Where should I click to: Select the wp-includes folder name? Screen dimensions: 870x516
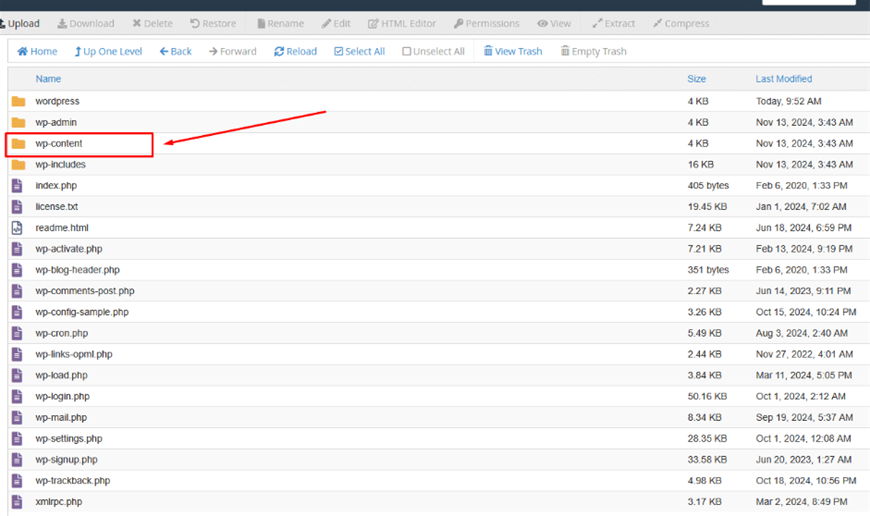[x=60, y=164]
